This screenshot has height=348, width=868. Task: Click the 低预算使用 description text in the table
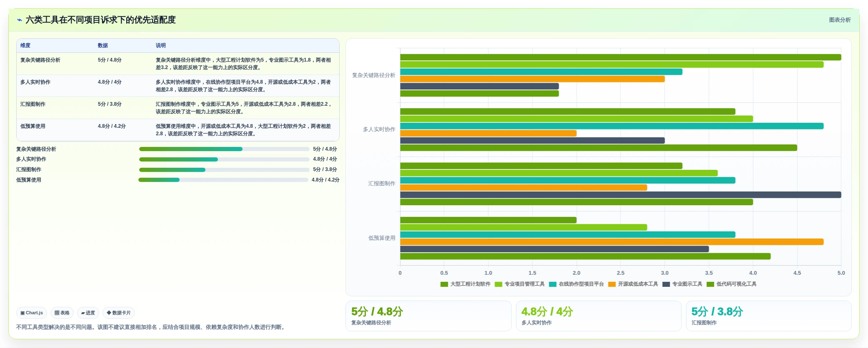pos(243,130)
